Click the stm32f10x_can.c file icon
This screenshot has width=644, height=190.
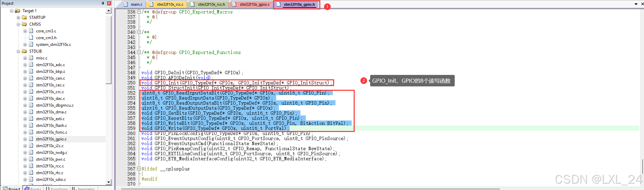coord(31,78)
